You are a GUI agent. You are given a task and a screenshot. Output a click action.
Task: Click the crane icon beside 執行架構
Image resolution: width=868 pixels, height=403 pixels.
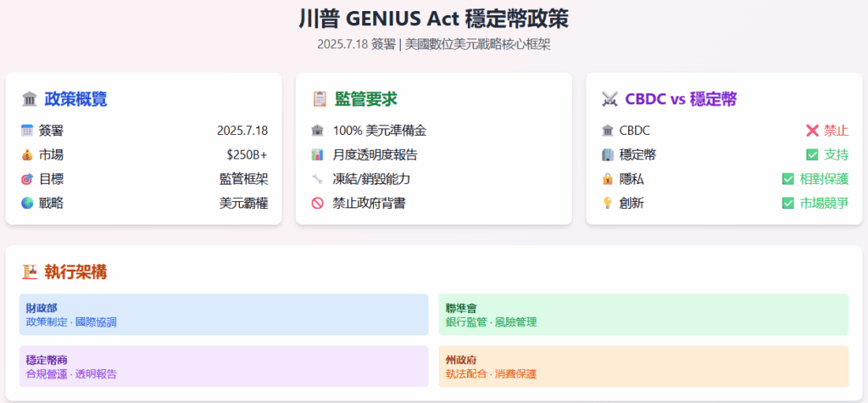(x=30, y=272)
